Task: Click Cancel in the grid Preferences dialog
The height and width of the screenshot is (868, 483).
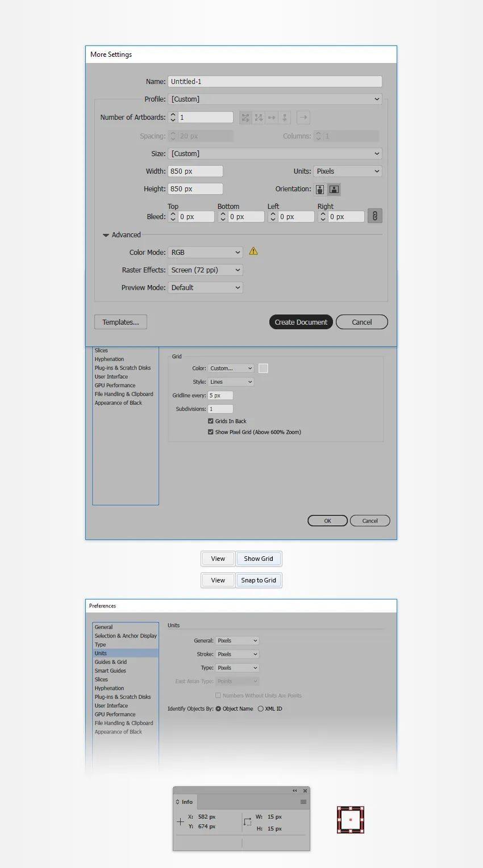Action: click(370, 521)
